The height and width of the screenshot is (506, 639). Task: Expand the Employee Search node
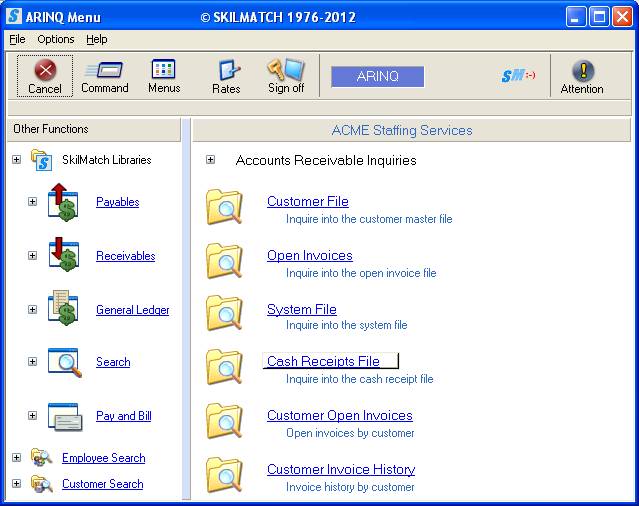pyautogui.click(x=16, y=457)
